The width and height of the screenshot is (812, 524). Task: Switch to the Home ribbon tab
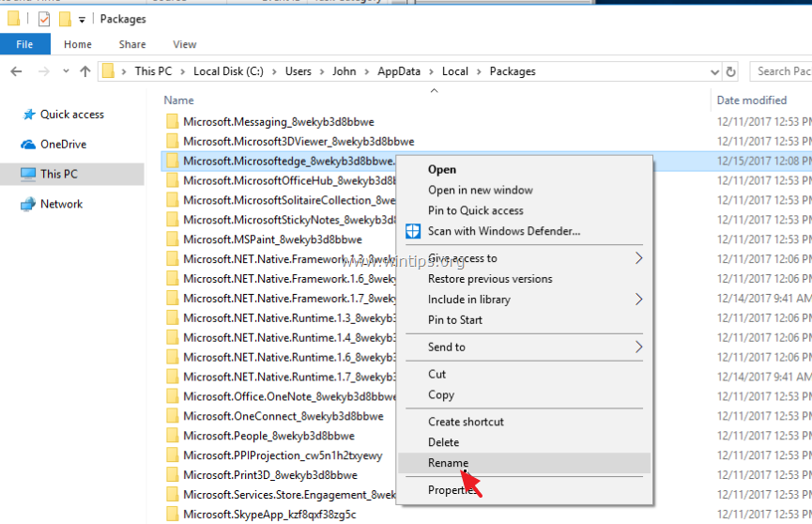78,44
